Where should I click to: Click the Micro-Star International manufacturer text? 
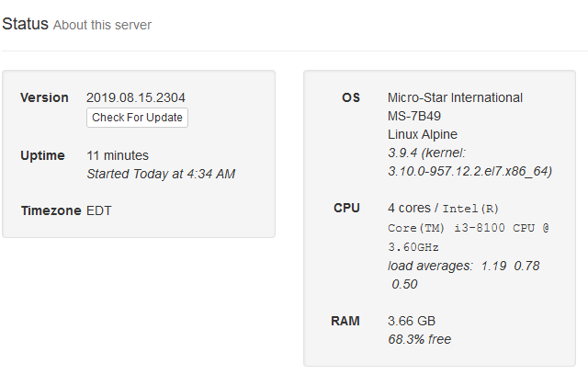(455, 97)
